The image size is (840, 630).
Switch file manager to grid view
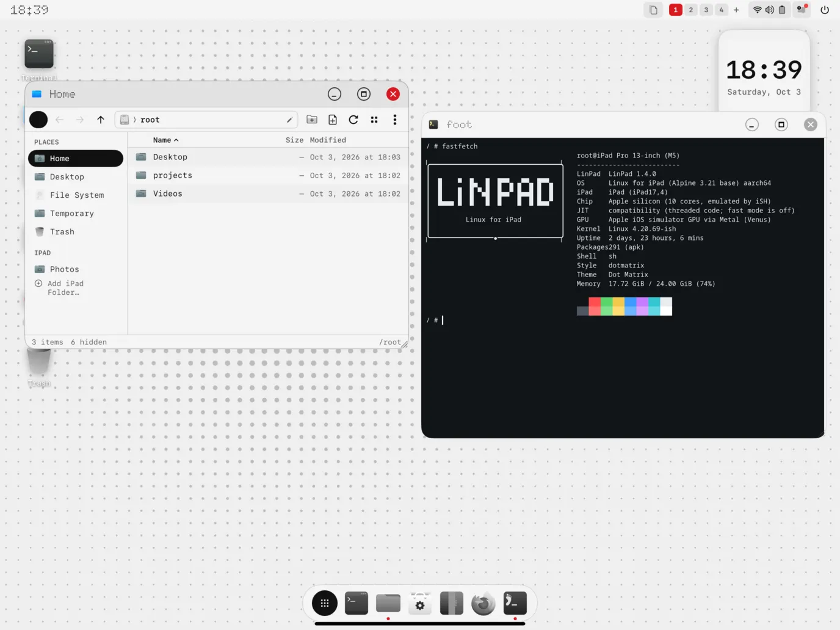click(x=374, y=120)
